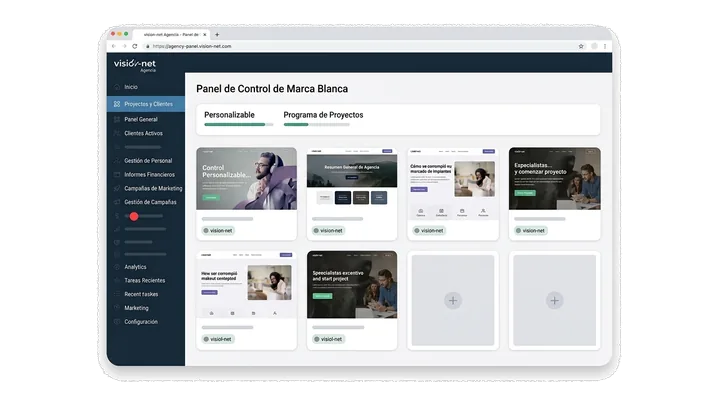
Task: Click the progress bar under Personalizable
Action: 239,124
